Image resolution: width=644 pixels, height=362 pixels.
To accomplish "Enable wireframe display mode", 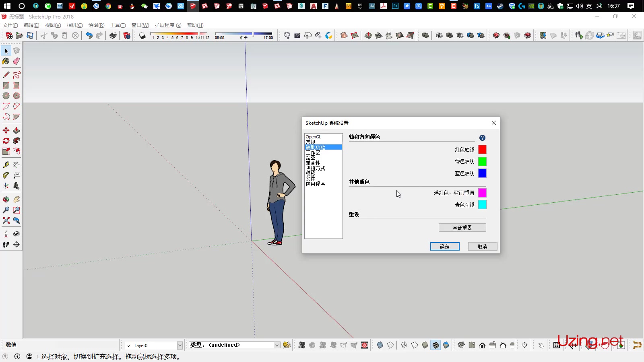I will [404, 345].
